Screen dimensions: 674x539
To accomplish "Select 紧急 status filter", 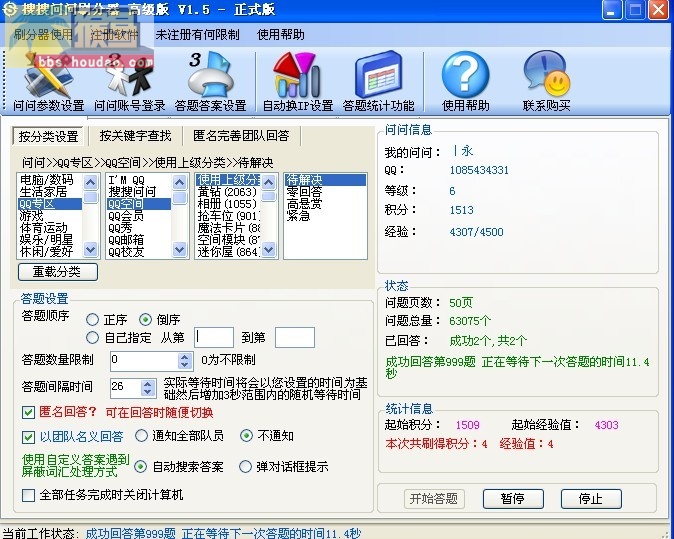I will tap(325, 216).
